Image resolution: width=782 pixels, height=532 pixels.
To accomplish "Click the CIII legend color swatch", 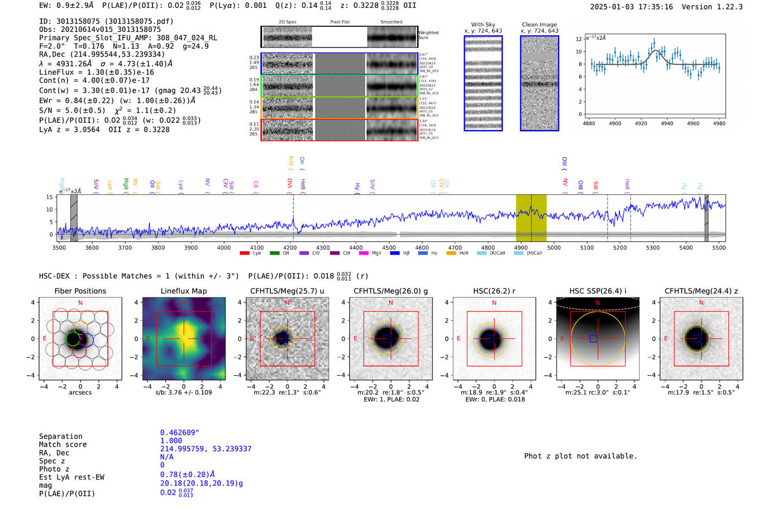I will click(x=335, y=253).
